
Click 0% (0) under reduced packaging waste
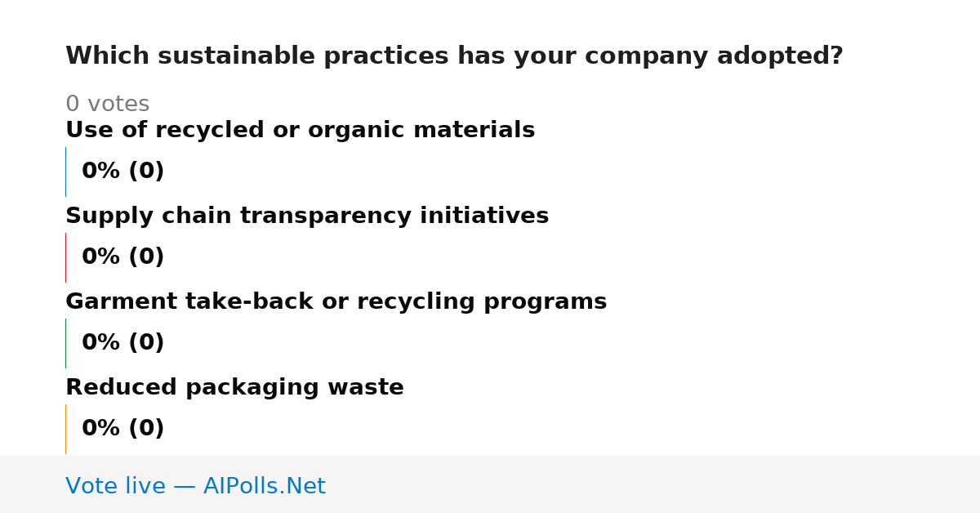pyautogui.click(x=122, y=429)
